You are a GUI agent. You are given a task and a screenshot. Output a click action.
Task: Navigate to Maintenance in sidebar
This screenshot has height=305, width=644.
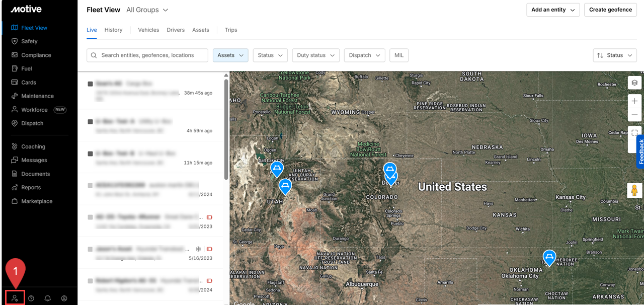pos(37,96)
